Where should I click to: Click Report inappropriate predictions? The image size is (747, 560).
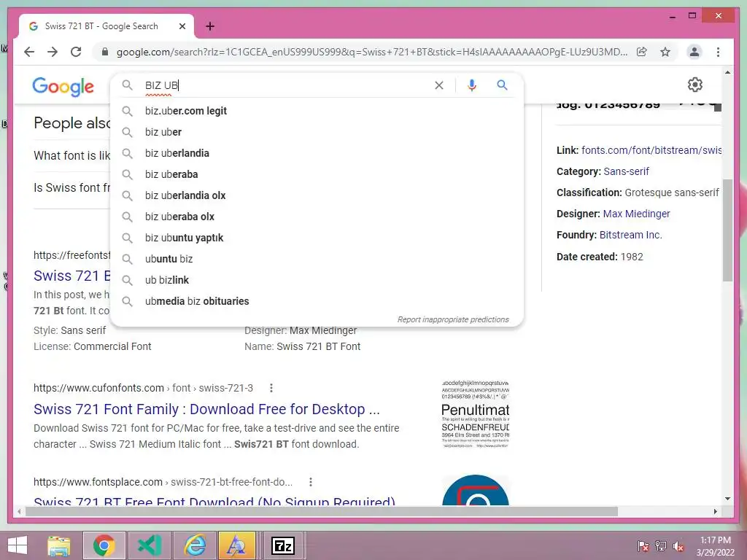pyautogui.click(x=453, y=319)
